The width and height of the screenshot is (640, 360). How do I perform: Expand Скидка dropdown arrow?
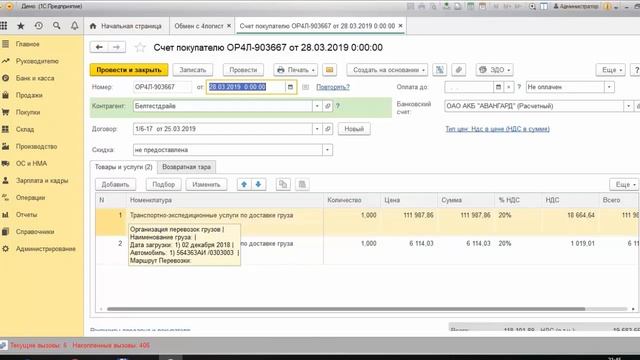pos(327,150)
